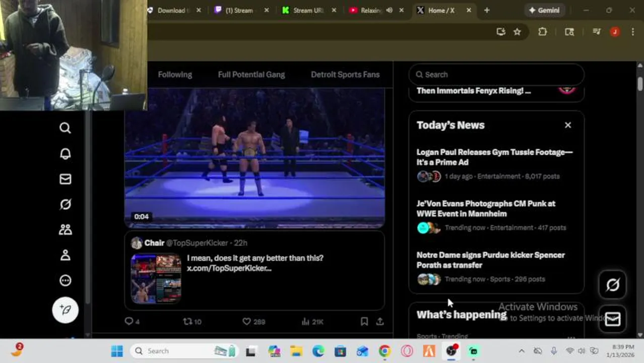Click page vertical scrollbar thumb

[640, 84]
